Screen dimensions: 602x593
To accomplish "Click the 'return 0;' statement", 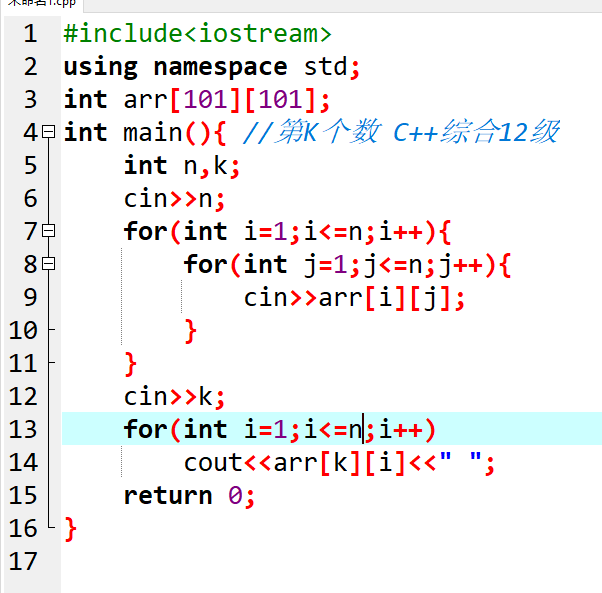I will 189,496.
